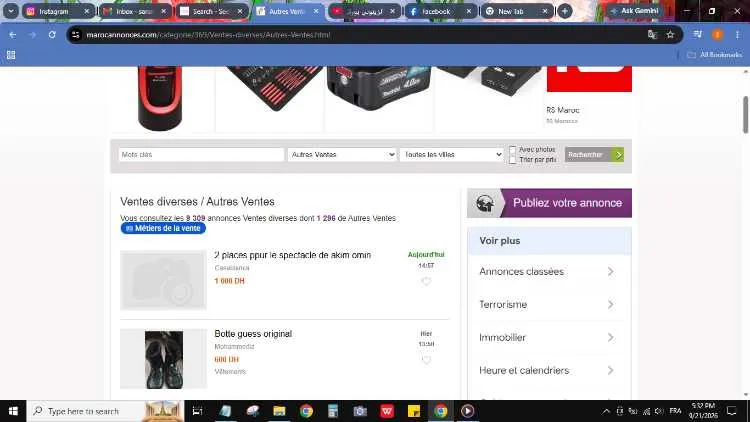Click Publiez votre annonce button
Screen dimensions: 750x422
click(549, 203)
